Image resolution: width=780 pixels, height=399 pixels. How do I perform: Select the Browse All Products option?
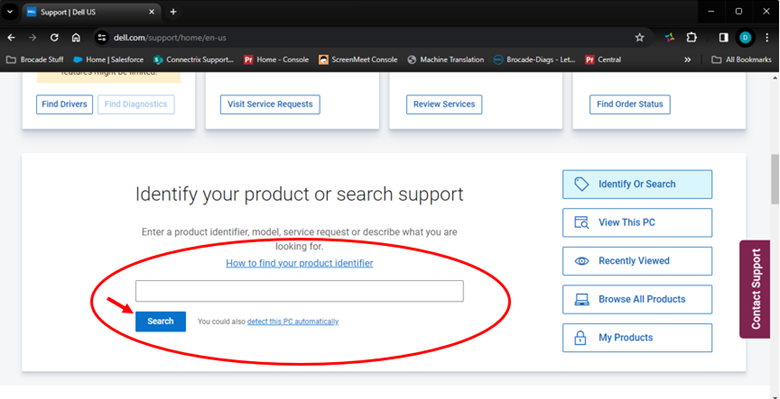(x=637, y=299)
